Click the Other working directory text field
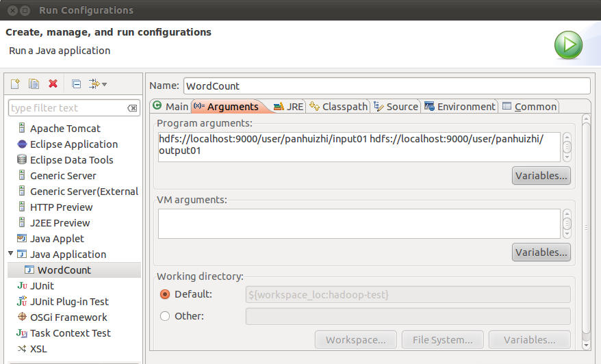The width and height of the screenshot is (601, 364). point(408,317)
